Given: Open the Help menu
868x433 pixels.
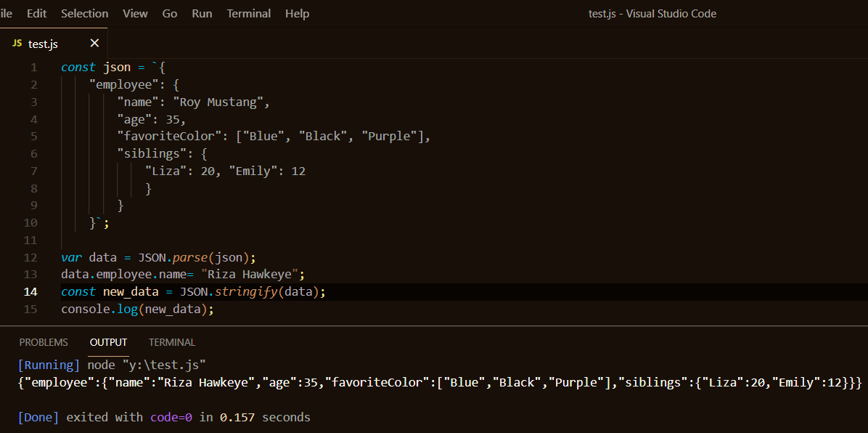Looking at the screenshot, I should (297, 13).
